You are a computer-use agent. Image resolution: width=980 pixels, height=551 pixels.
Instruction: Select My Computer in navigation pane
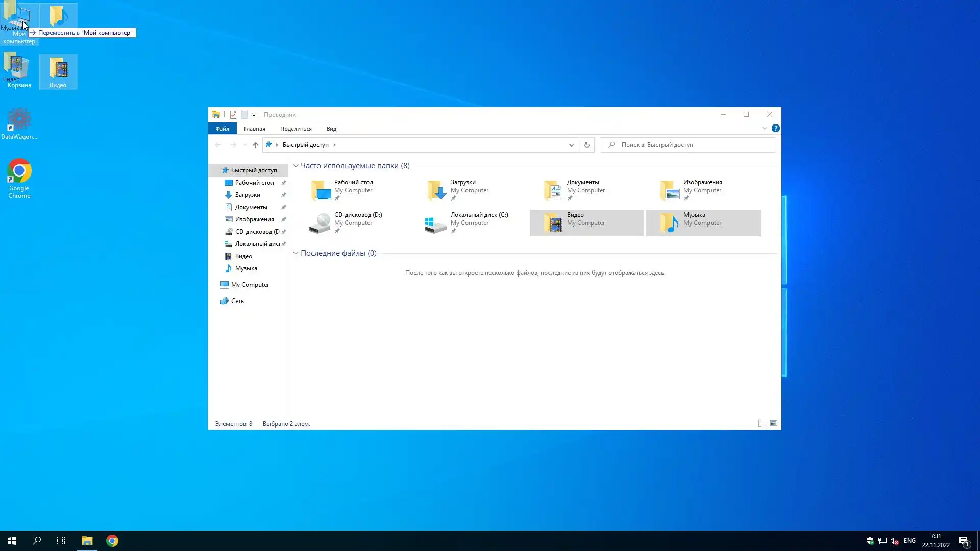pyautogui.click(x=250, y=285)
